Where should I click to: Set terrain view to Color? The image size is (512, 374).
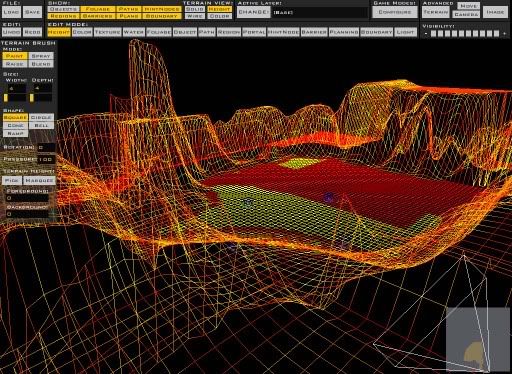point(219,16)
